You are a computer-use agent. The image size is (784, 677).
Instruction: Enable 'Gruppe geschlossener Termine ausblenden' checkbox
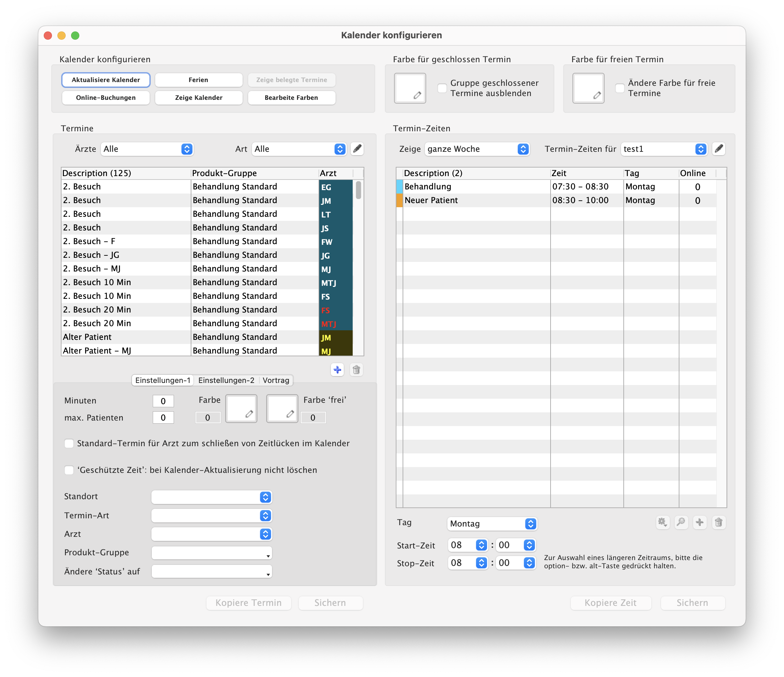pyautogui.click(x=442, y=88)
